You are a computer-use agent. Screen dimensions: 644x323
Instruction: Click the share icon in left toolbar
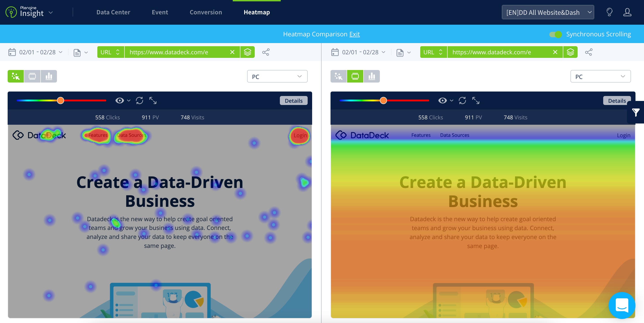pos(265,52)
